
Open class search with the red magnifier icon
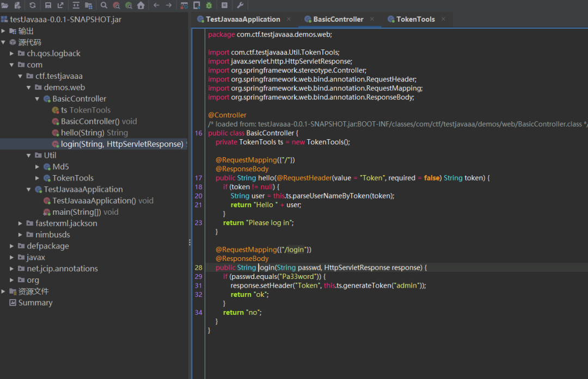point(116,5)
